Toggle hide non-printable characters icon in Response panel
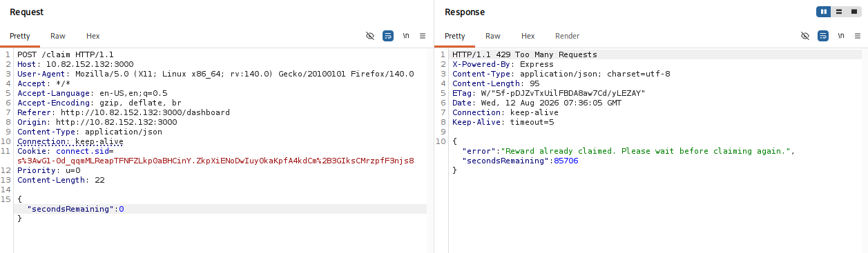 805,36
